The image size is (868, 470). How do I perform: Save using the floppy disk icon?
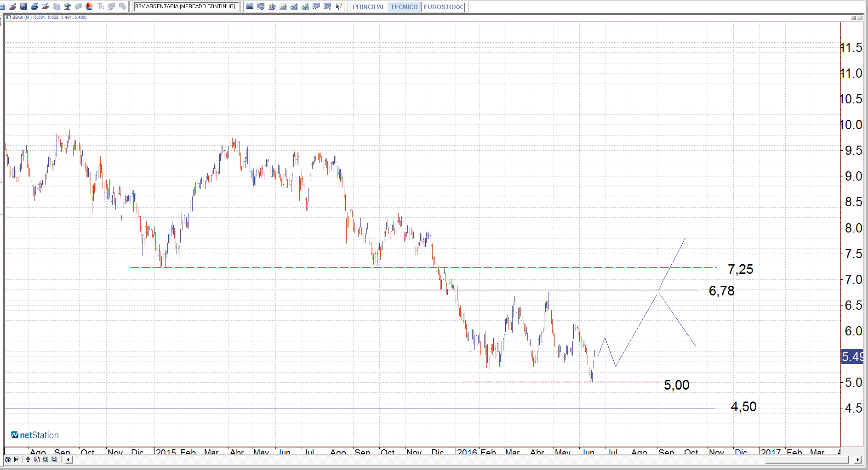click(23, 6)
